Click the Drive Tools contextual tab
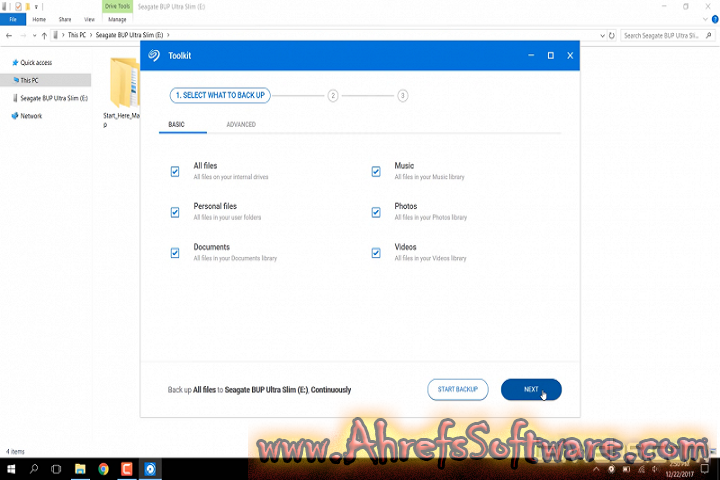 click(x=117, y=6)
